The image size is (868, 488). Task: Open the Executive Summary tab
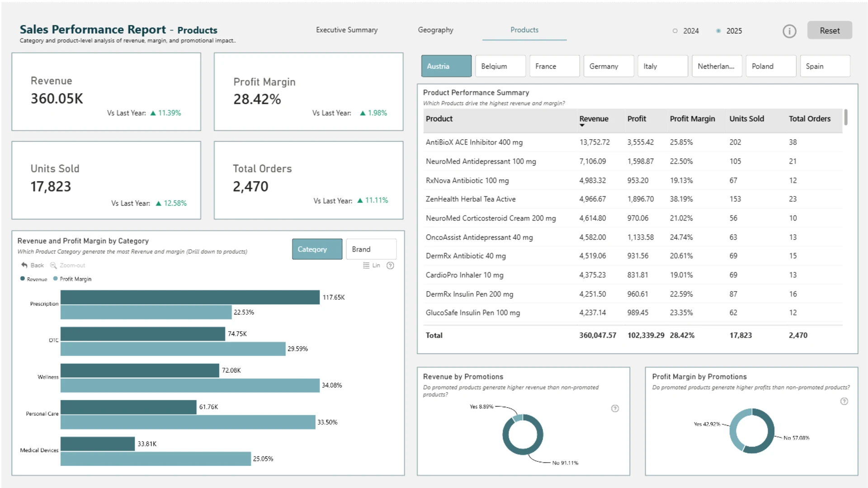tap(347, 30)
